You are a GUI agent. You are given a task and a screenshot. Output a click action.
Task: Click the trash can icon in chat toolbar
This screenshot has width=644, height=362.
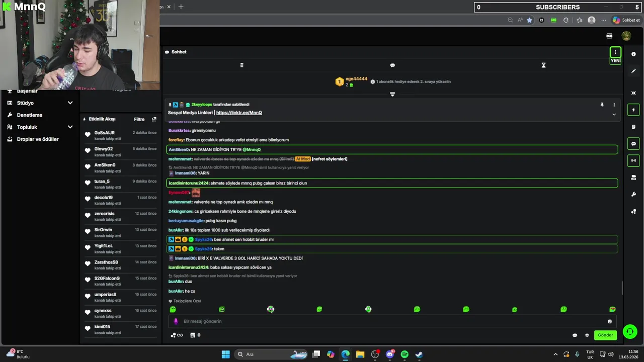pyautogui.click(x=242, y=65)
